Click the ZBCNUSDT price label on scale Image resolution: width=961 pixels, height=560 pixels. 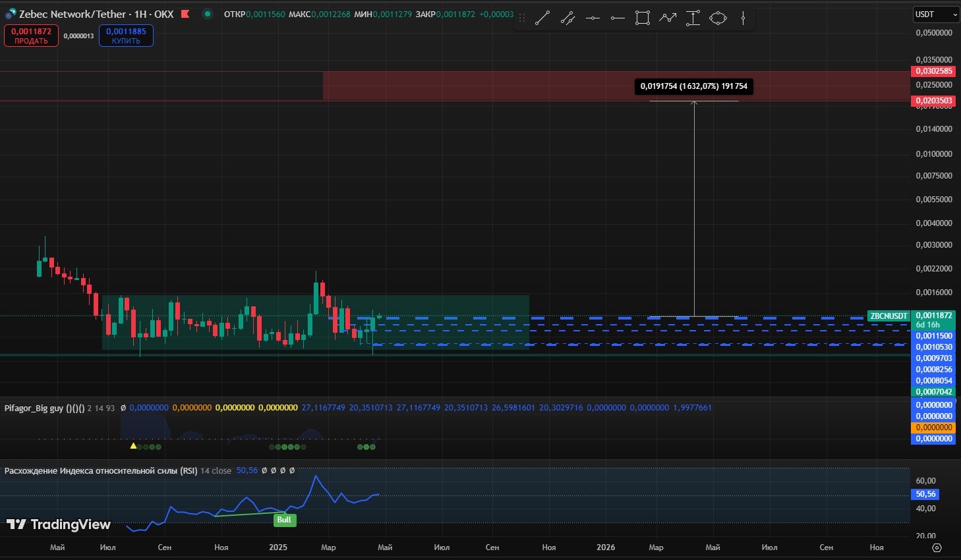pos(888,316)
